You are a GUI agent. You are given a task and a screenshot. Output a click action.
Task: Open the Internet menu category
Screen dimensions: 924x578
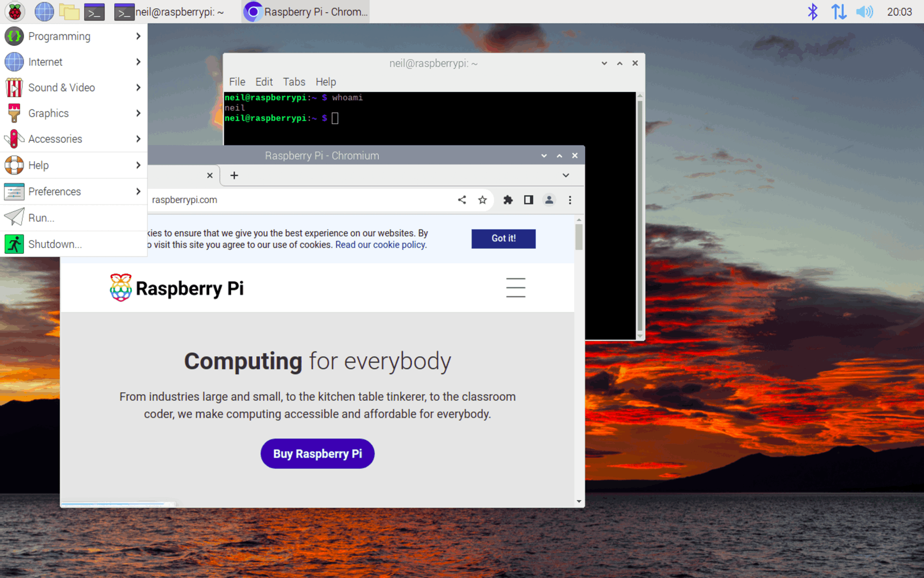tap(73, 62)
